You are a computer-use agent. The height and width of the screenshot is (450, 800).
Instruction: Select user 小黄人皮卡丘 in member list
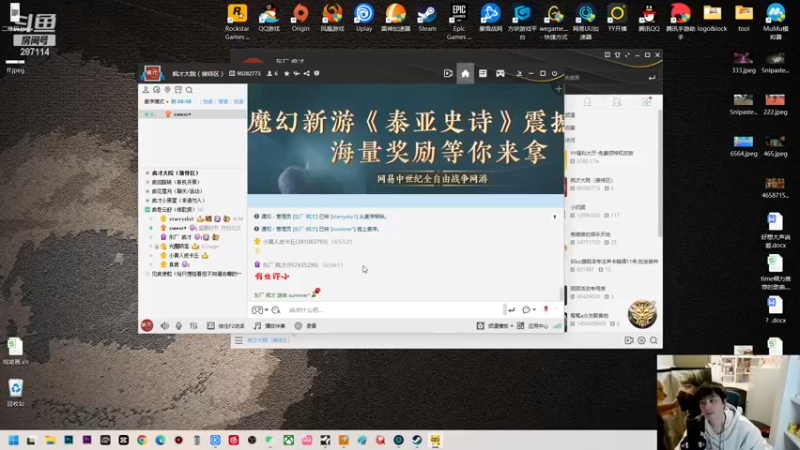[x=184, y=256]
